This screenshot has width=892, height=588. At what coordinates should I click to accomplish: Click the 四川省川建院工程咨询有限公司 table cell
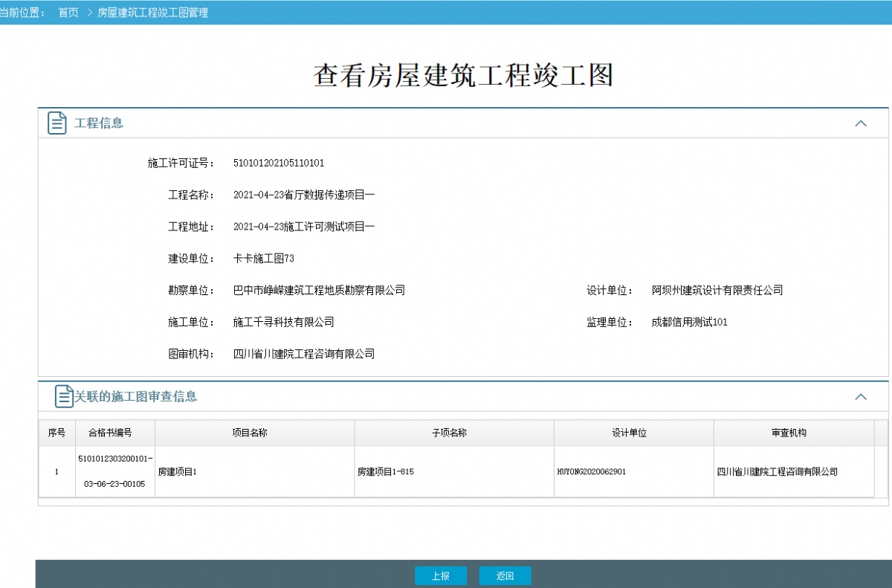(794, 471)
